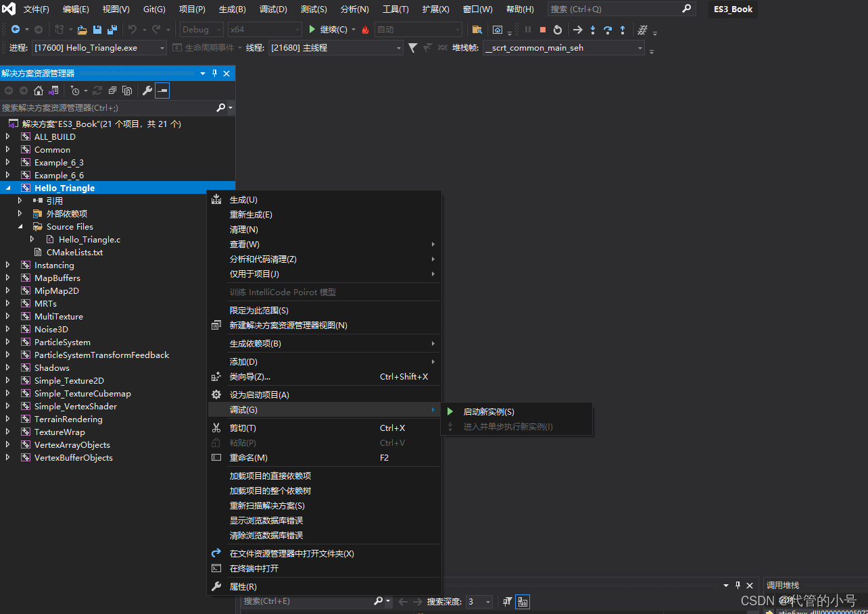Toggle auto-hide pin on Solution Explorer
The image size is (868, 614).
pos(214,73)
